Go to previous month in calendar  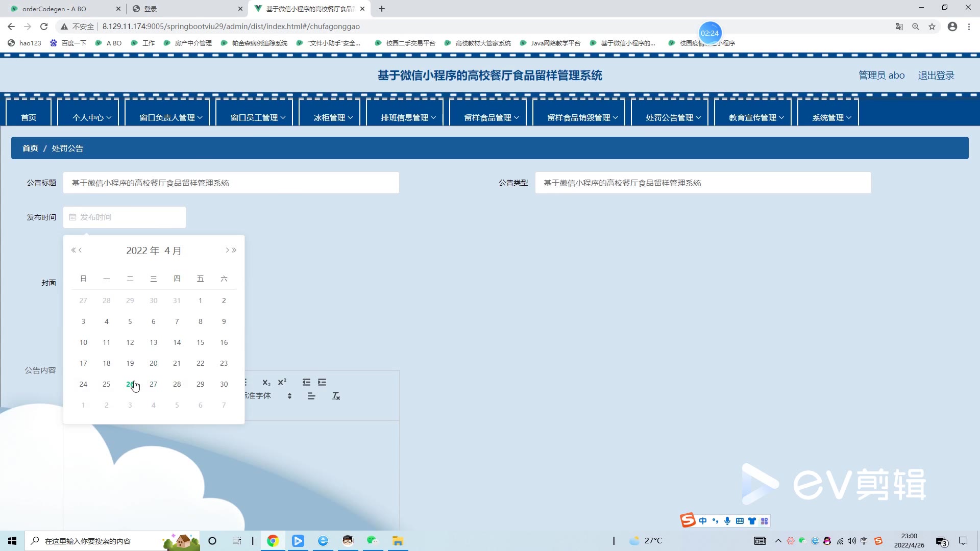(x=80, y=250)
